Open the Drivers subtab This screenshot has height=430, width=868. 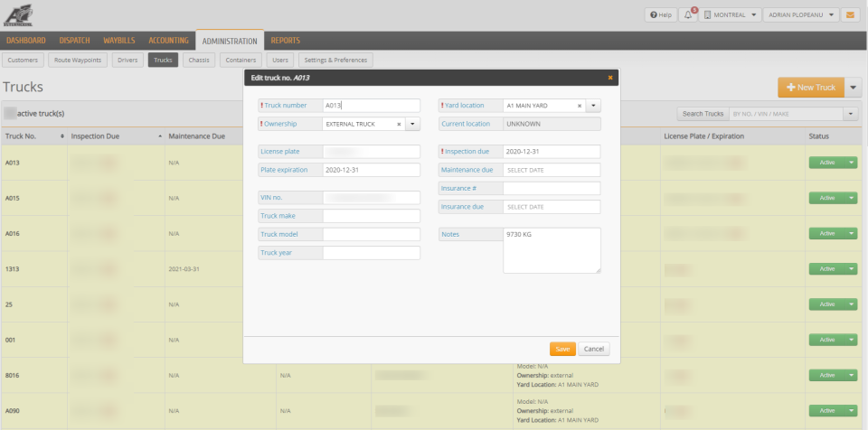[127, 60]
